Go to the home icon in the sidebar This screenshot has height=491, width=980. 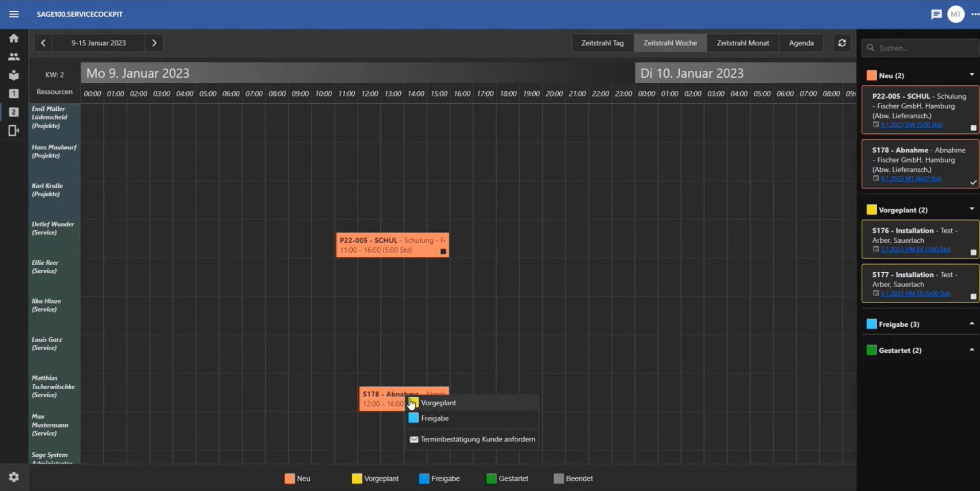(14, 38)
